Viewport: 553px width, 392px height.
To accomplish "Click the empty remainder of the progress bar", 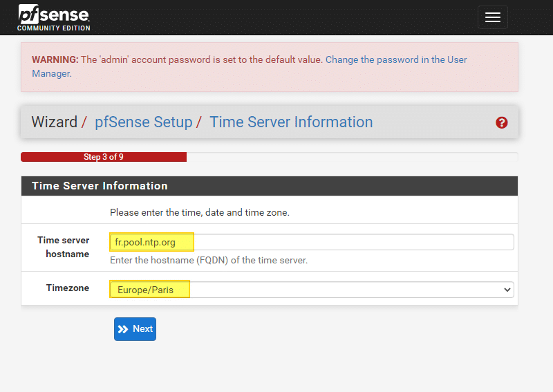I will 351,157.
